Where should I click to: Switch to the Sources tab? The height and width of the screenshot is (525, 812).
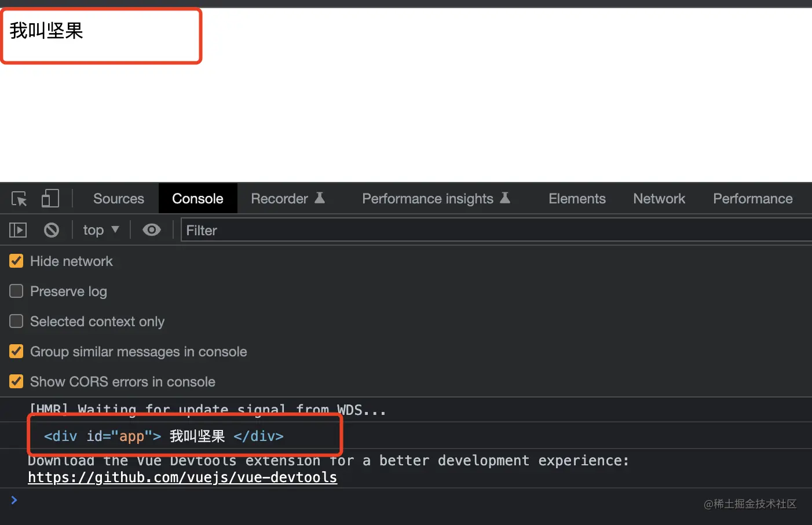pyautogui.click(x=119, y=199)
